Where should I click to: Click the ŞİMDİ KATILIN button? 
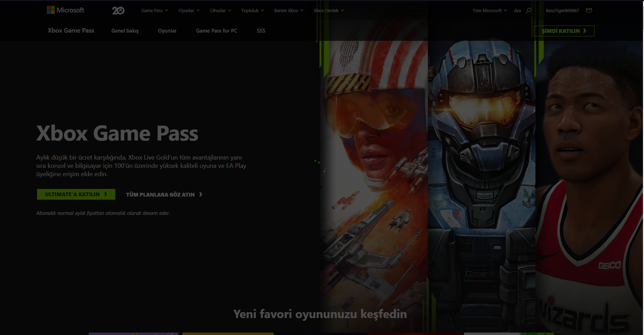pyautogui.click(x=564, y=31)
